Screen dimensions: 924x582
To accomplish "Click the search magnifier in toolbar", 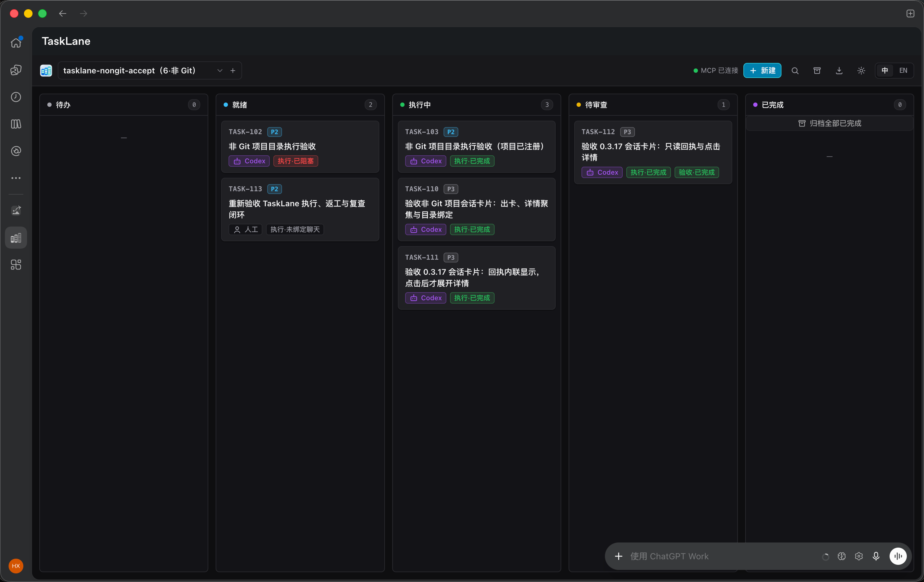I will tap(795, 71).
